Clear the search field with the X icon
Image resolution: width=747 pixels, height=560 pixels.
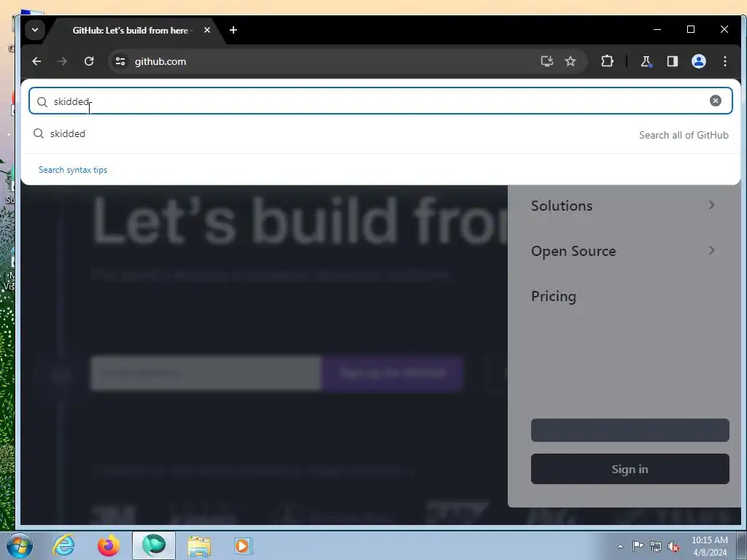coord(715,101)
